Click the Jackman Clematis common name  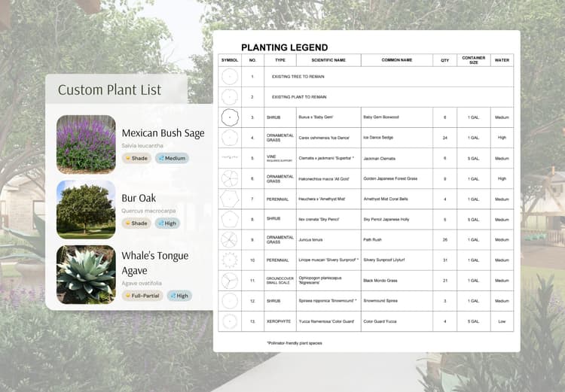(379, 159)
